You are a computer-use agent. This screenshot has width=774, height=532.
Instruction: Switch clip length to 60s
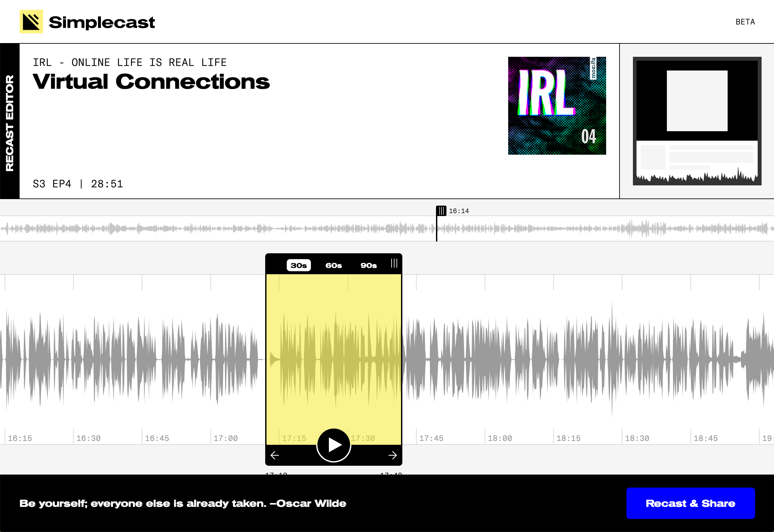pyautogui.click(x=333, y=265)
